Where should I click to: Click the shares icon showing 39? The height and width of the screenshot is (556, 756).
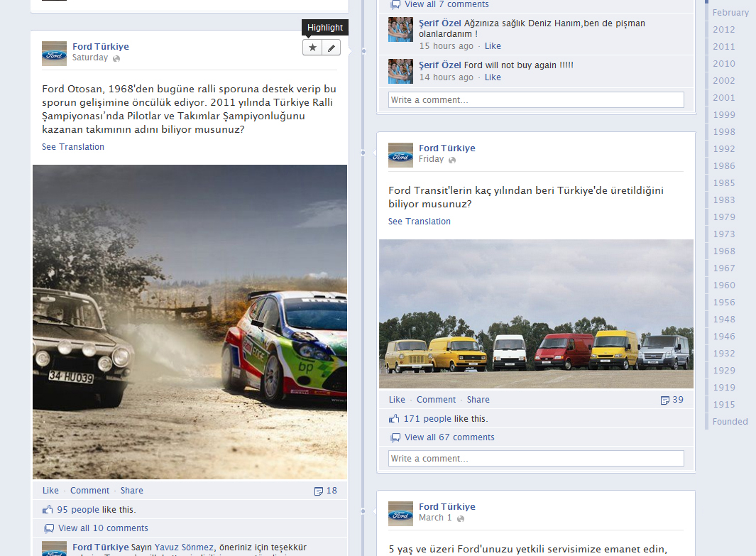[x=665, y=400]
